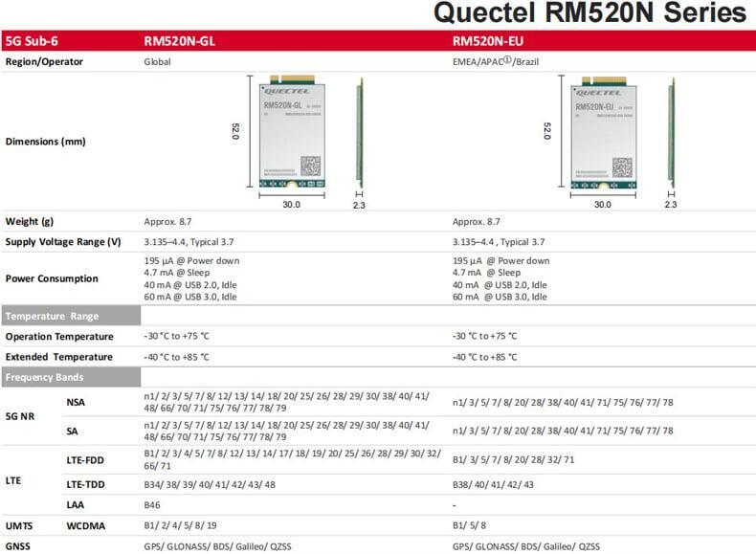The image size is (756, 554).
Task: Click the RM520N-GL module front photo
Action: point(292,131)
